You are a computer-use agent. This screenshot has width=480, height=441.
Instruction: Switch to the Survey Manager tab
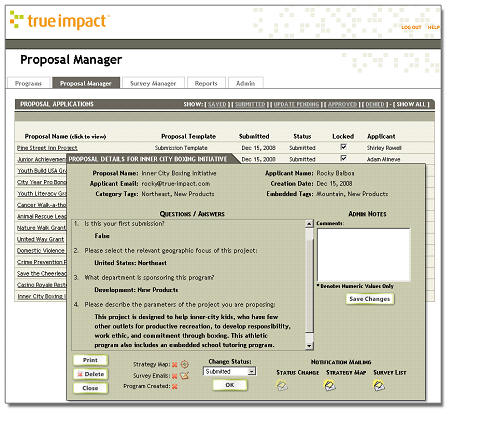[153, 83]
